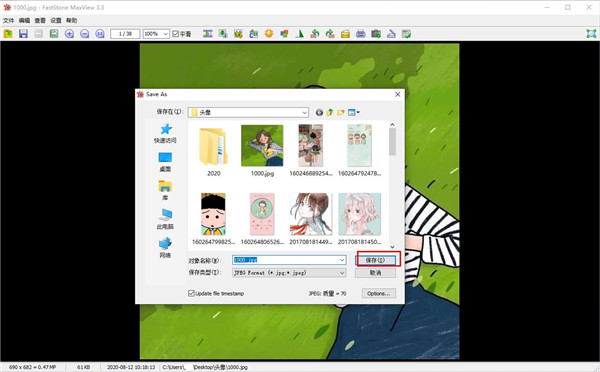Click the yellow Open file toolbar icon

click(8, 34)
